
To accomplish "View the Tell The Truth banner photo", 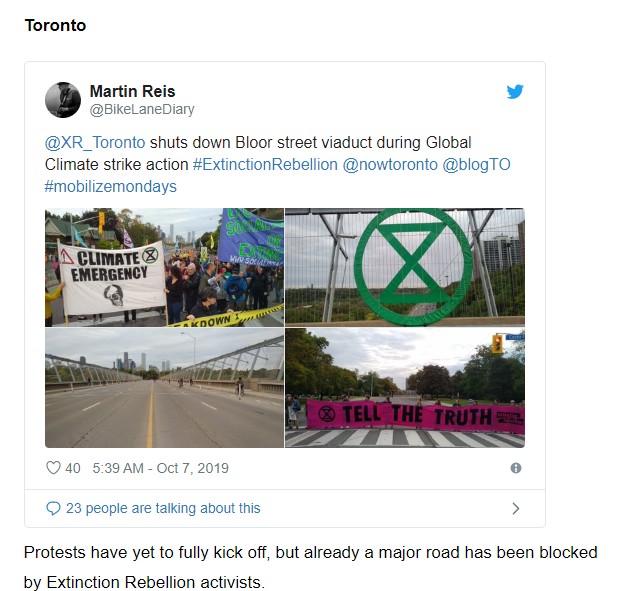I will [405, 389].
